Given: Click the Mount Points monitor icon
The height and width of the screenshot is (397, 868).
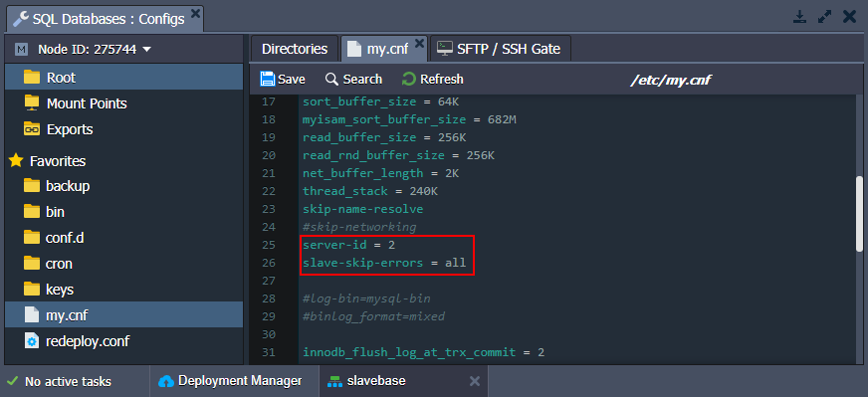Looking at the screenshot, I should tap(32, 103).
